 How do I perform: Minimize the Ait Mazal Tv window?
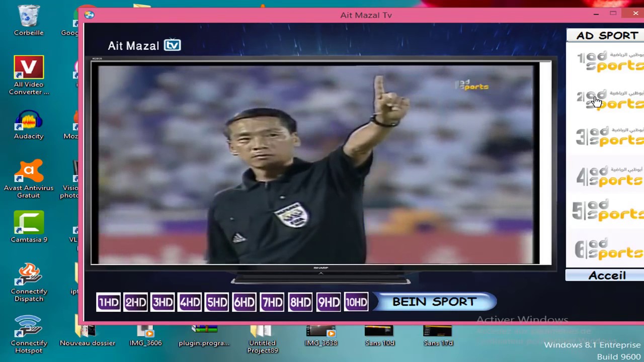click(596, 15)
